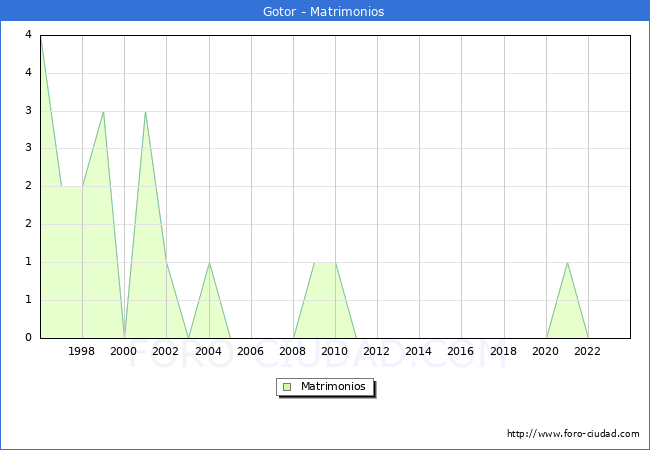Click the green Matrimonios legend swatch
The width and height of the screenshot is (650, 450).
(287, 387)
